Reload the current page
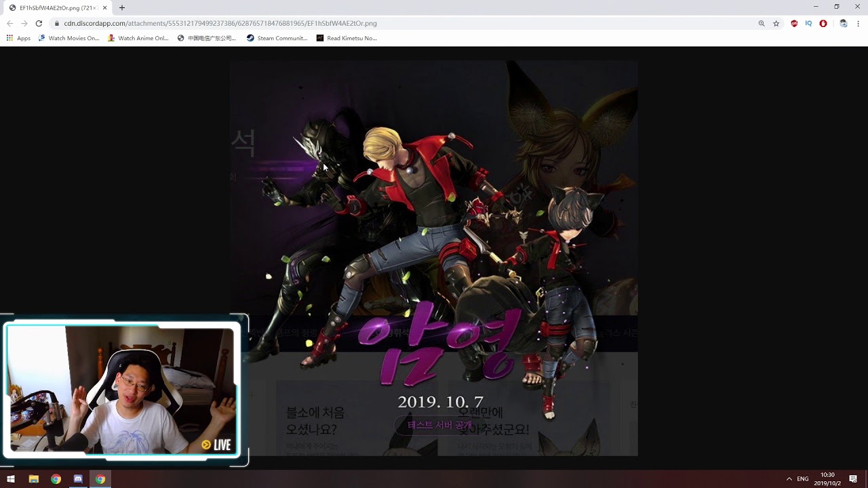The width and height of the screenshot is (868, 488). (39, 23)
